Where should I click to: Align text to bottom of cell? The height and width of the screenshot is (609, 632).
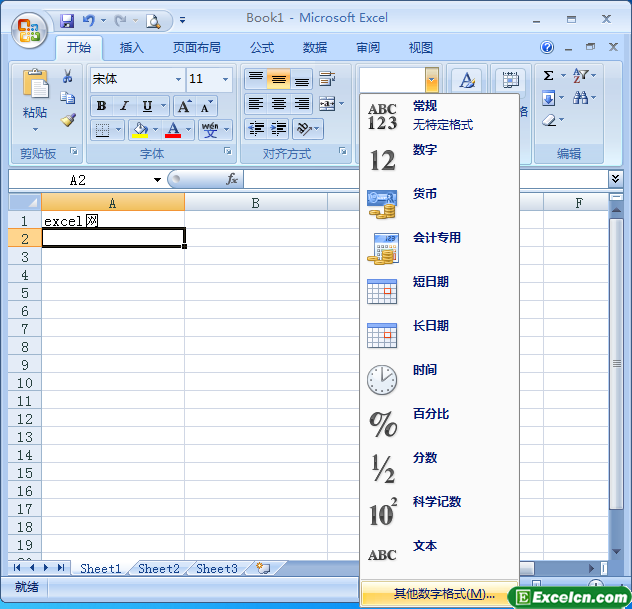[301, 79]
